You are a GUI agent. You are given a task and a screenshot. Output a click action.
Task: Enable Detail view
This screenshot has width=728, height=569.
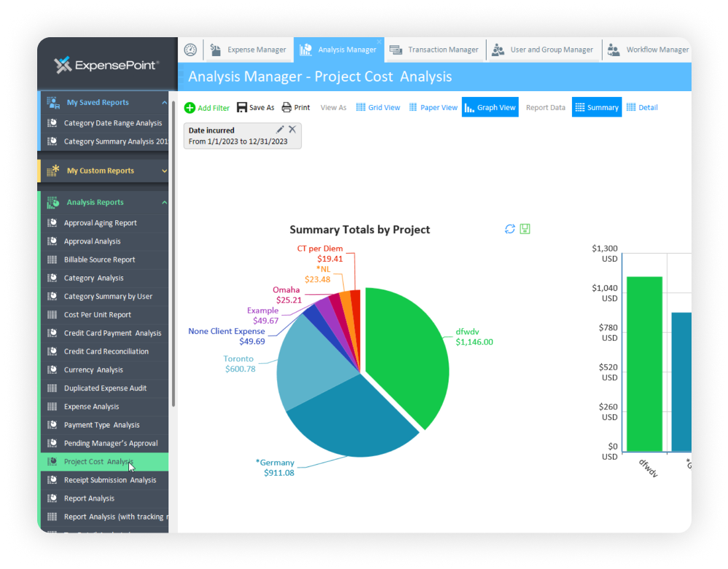641,107
